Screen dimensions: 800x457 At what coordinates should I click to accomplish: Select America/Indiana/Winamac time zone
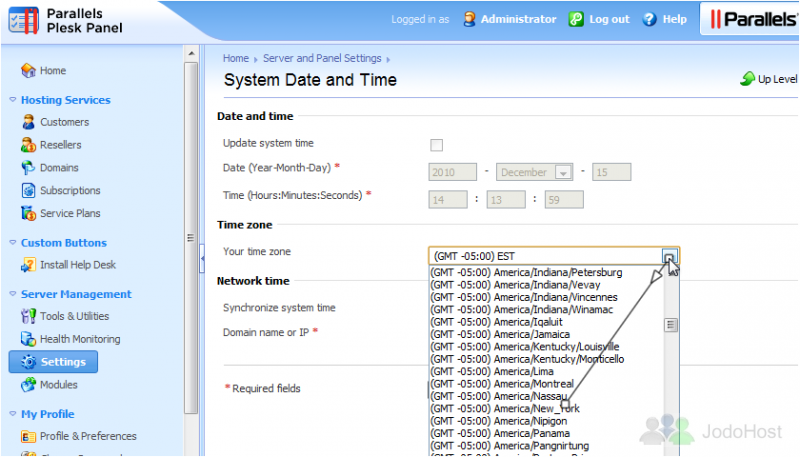pos(546,310)
